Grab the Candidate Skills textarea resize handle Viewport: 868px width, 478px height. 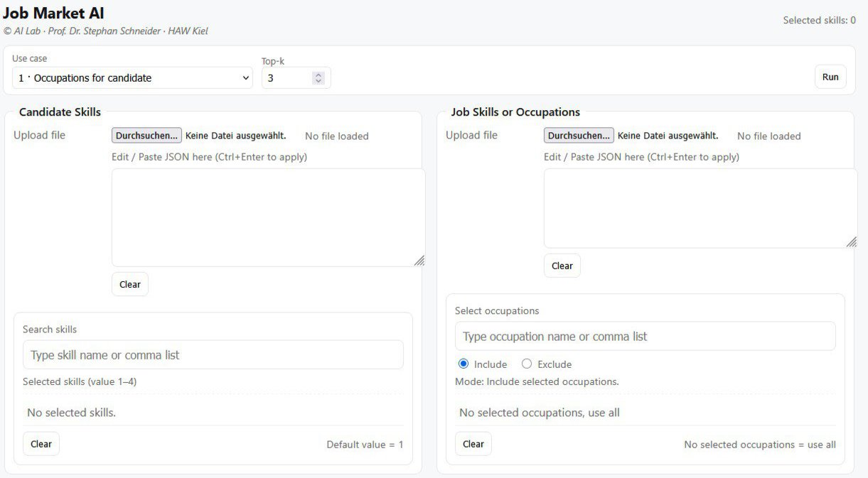[419, 261]
